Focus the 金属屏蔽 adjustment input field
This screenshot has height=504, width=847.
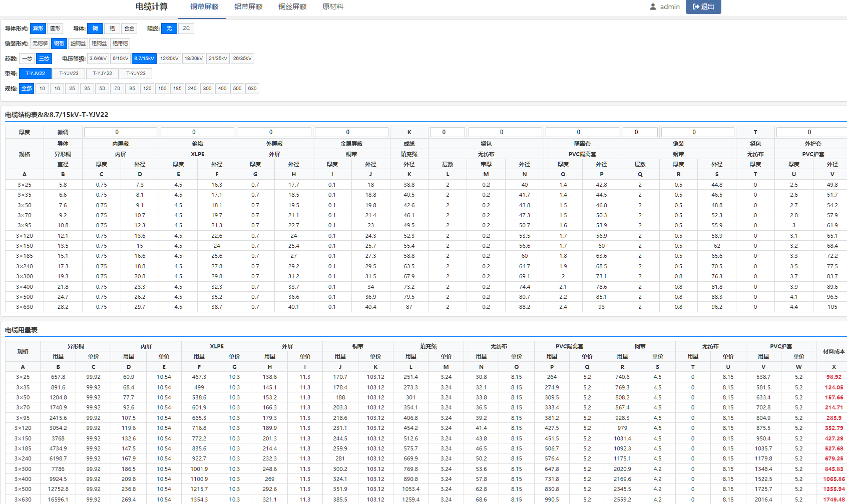[351, 132]
